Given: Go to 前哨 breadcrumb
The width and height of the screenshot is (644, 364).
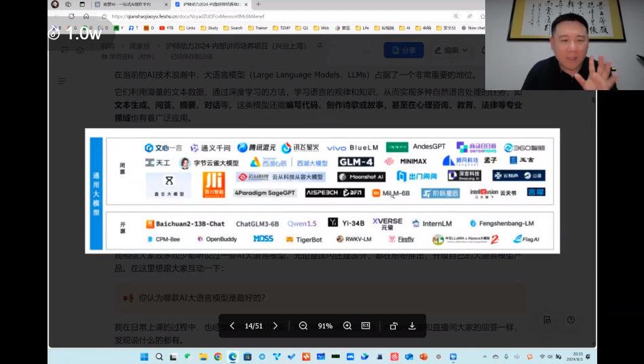Looking at the screenshot, I should coord(108,46).
